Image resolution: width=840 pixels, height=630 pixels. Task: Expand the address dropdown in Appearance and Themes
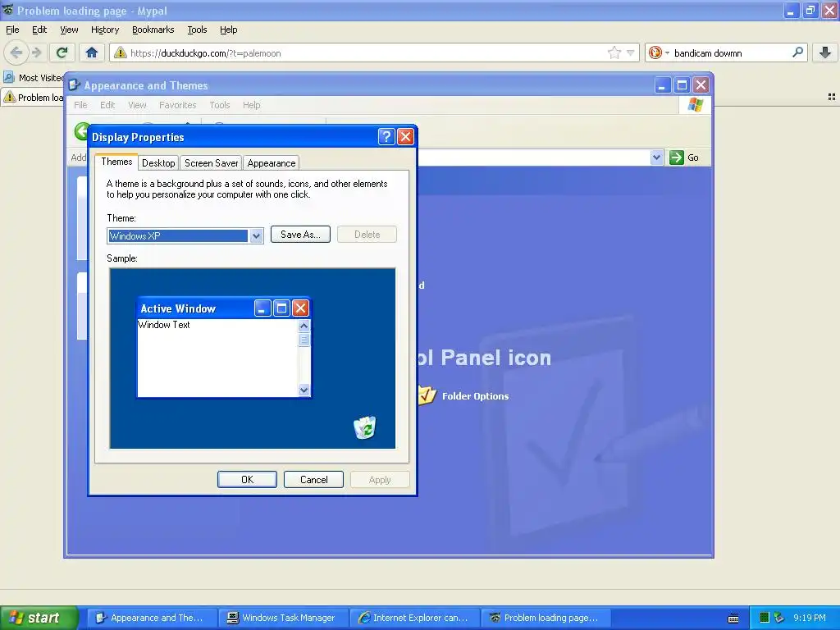pyautogui.click(x=657, y=157)
